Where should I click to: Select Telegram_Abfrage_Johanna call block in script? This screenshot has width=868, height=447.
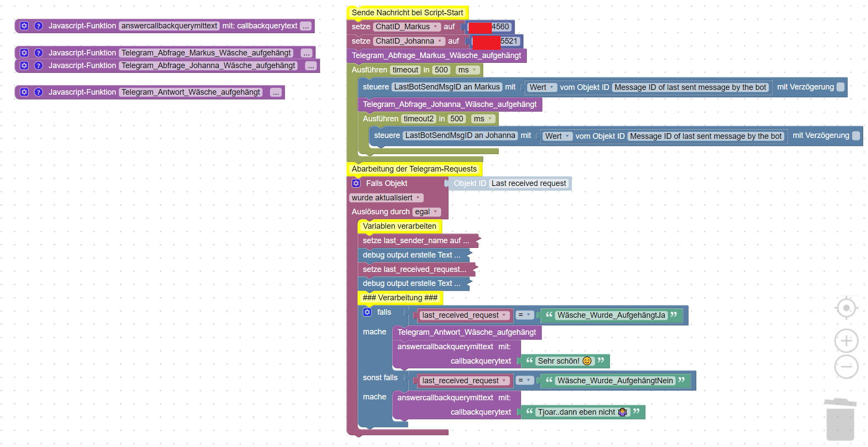[x=450, y=104]
